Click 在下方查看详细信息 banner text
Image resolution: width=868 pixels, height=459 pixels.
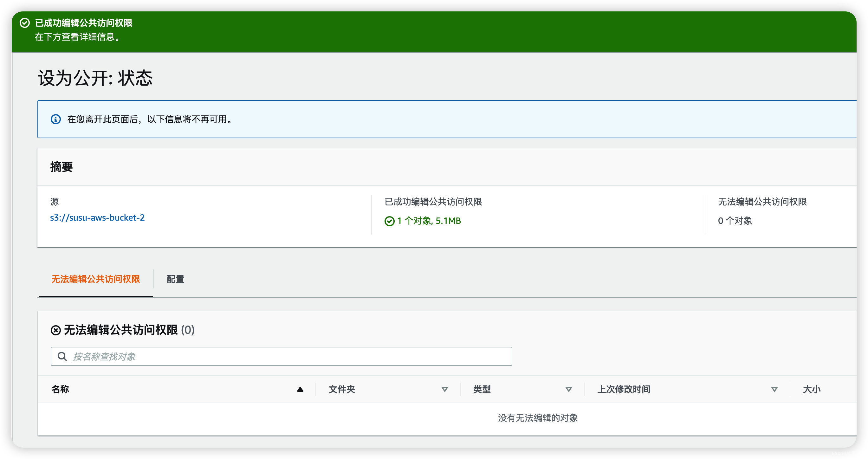click(78, 37)
